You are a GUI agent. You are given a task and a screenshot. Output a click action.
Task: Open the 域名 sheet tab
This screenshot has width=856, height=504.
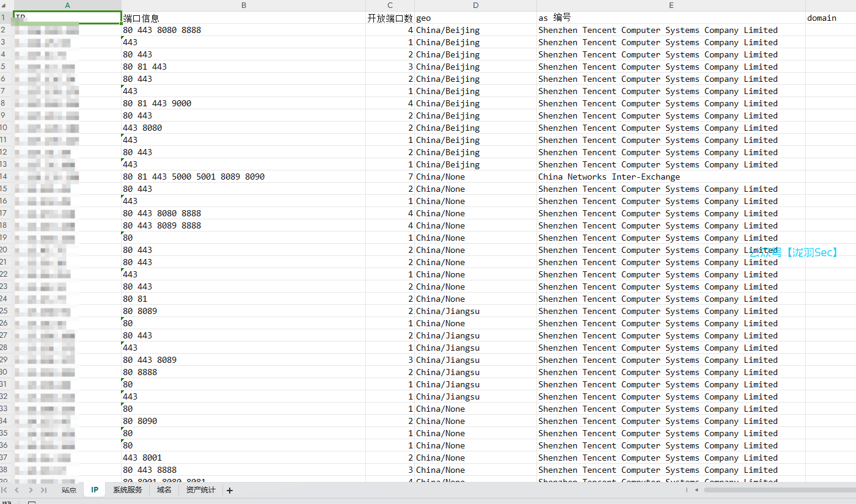[164, 490]
